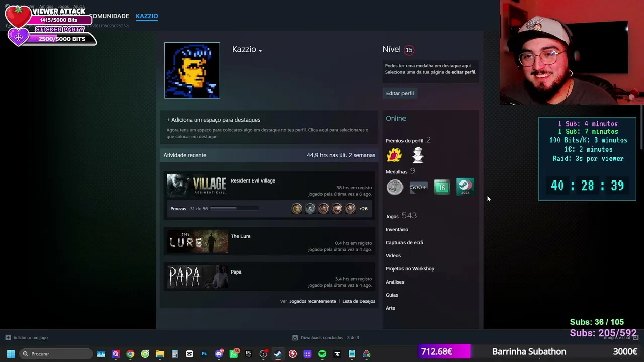Open Capturas de ecrã
Image resolution: width=644 pixels, height=362 pixels.
(x=405, y=243)
